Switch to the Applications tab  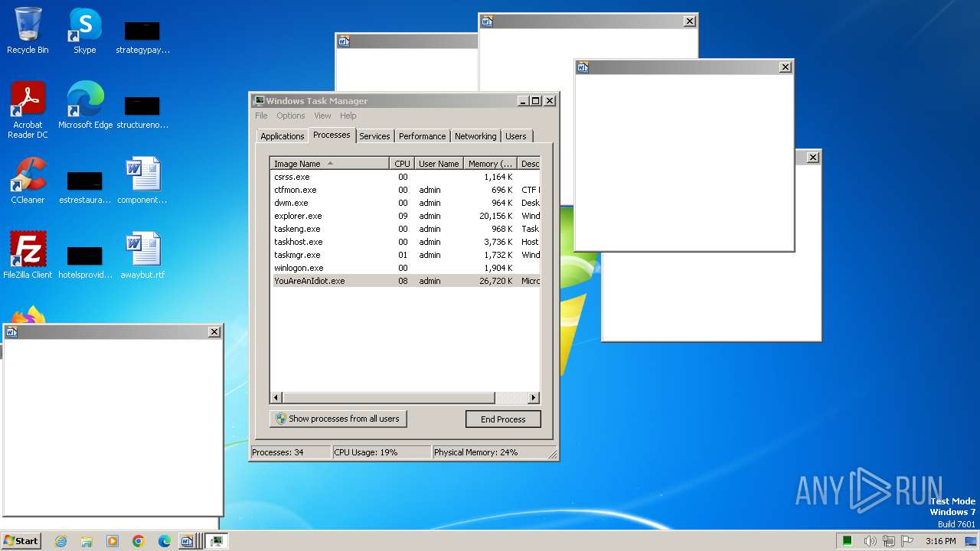coord(282,136)
